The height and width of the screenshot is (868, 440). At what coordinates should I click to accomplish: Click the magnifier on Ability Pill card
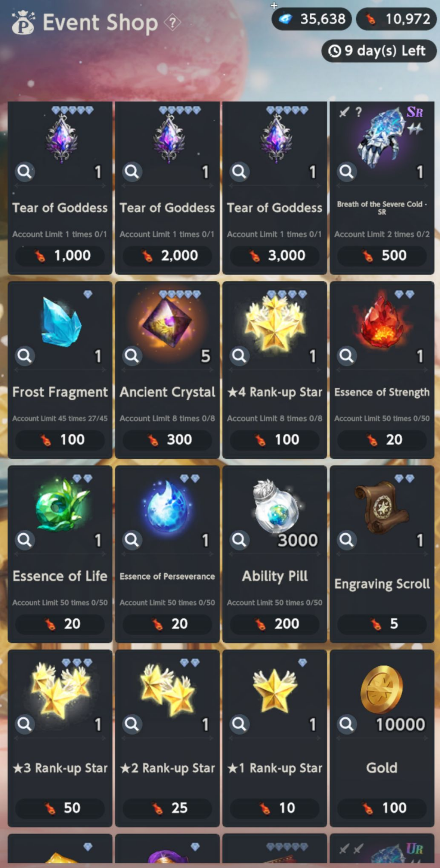(x=239, y=540)
